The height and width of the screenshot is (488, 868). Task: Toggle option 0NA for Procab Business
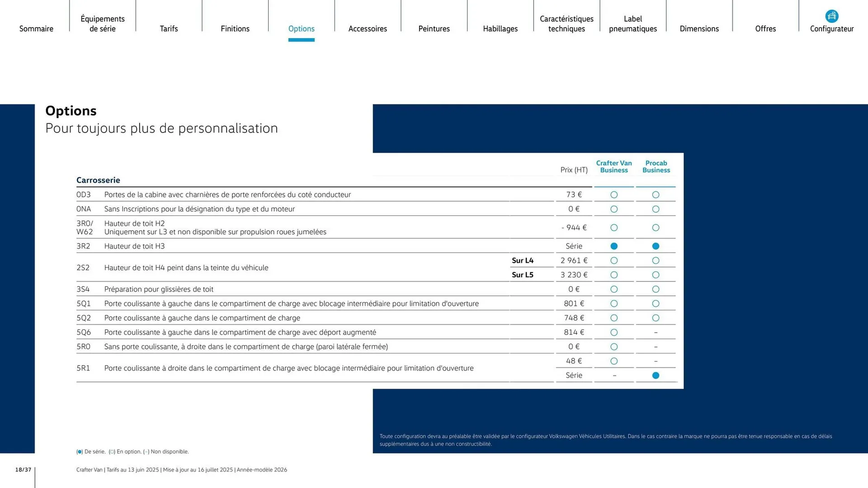click(656, 209)
